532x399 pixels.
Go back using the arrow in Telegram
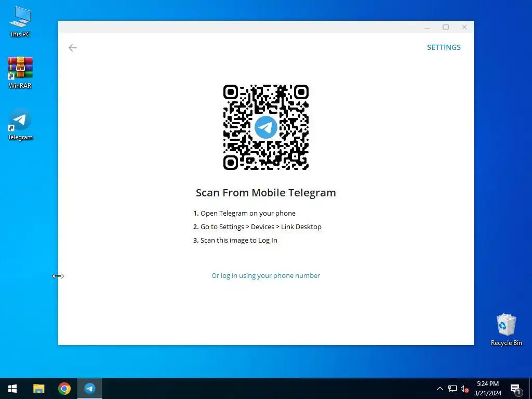click(73, 48)
